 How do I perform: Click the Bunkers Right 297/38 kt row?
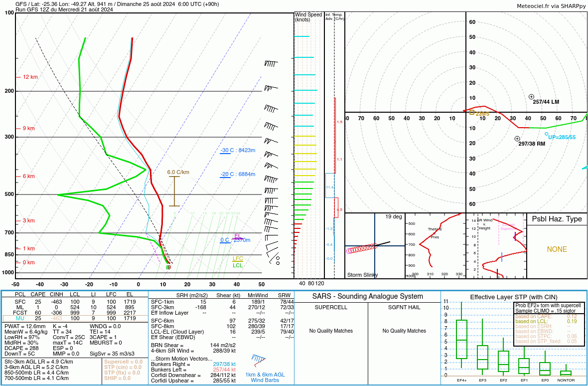(193, 364)
